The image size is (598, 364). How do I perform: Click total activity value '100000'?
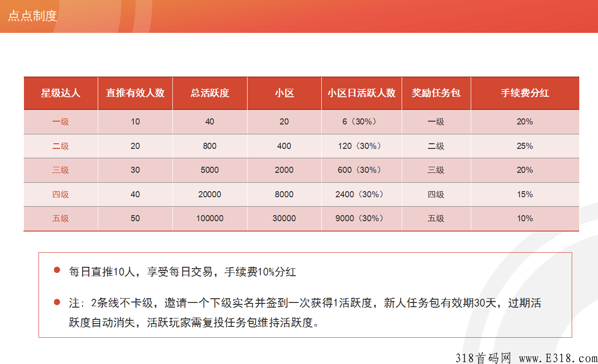210,218
